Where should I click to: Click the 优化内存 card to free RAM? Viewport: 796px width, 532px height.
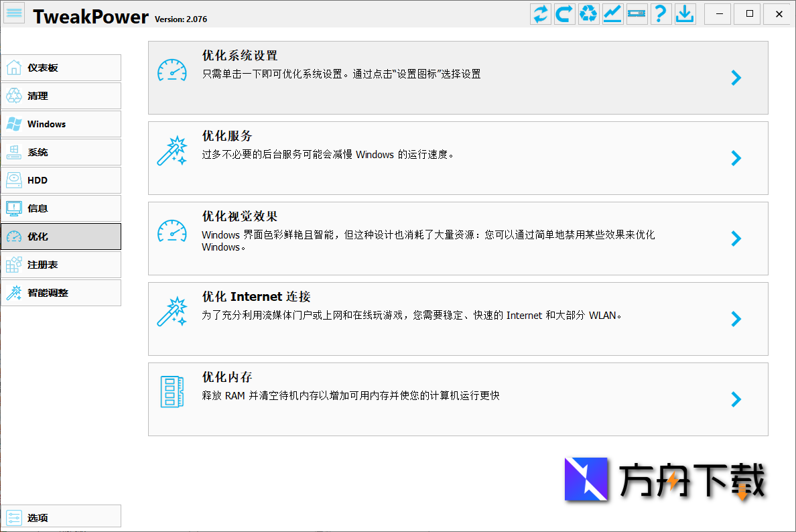[442, 399]
